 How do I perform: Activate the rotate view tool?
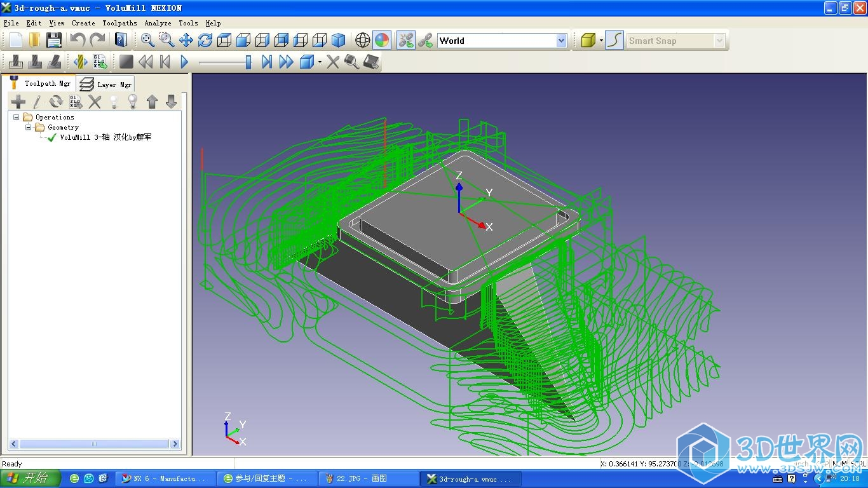[x=205, y=40]
